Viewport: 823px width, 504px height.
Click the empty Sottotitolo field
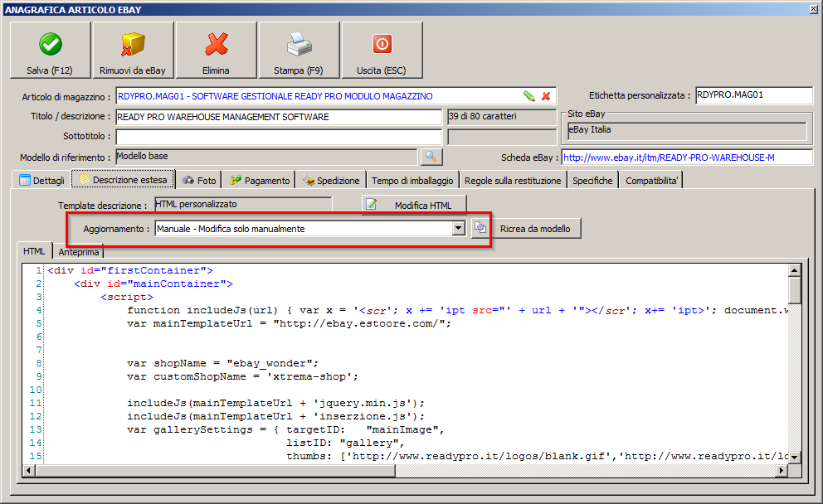tap(279, 137)
